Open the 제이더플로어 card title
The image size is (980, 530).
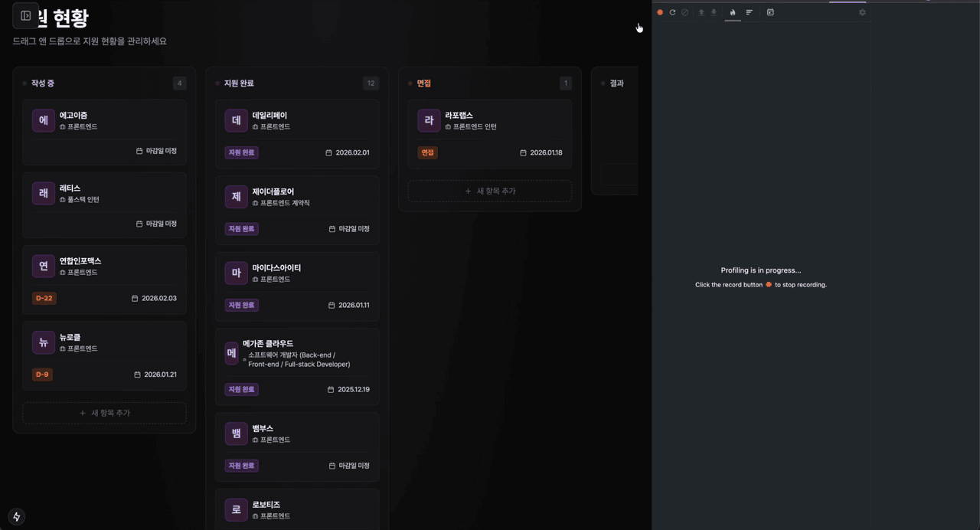pos(273,191)
